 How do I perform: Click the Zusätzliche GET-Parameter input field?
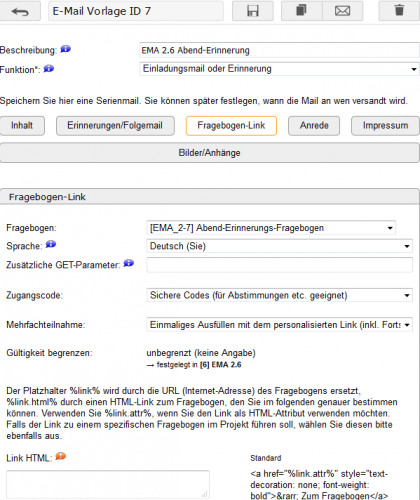pos(279,265)
